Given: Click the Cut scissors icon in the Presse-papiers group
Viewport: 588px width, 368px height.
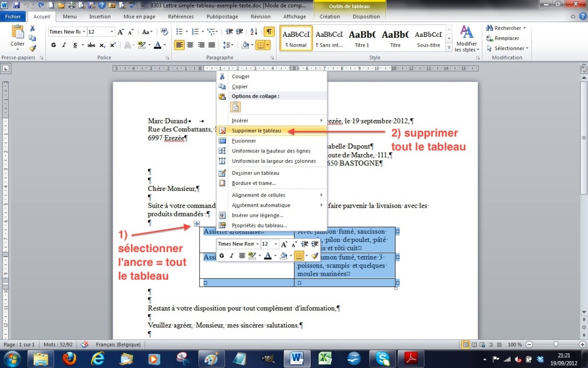Looking at the screenshot, I should (x=32, y=28).
